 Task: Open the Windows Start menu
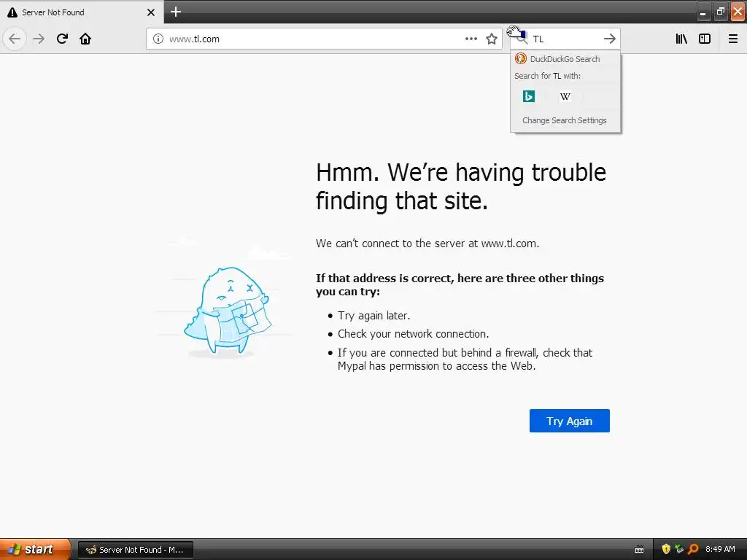pyautogui.click(x=35, y=549)
